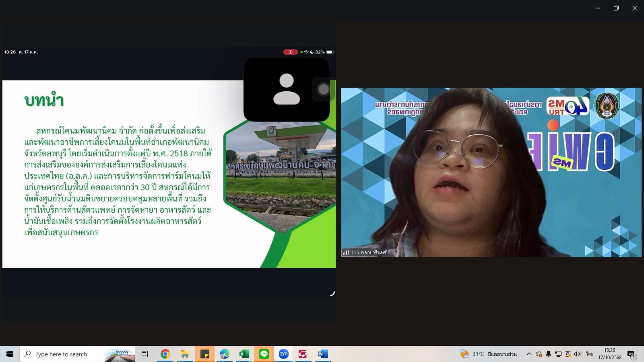Click the Type here to search box
644x362 pixels.
pyautogui.click(x=77, y=354)
